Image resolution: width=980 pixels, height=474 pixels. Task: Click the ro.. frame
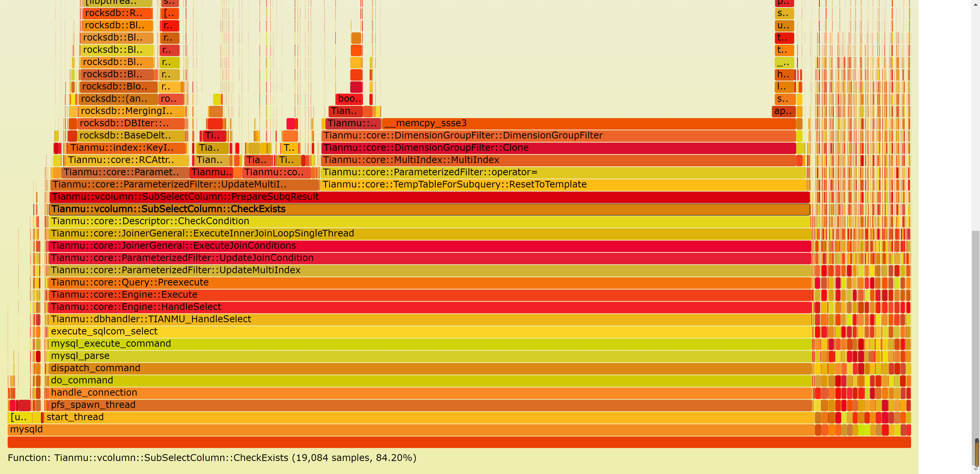pos(171,99)
